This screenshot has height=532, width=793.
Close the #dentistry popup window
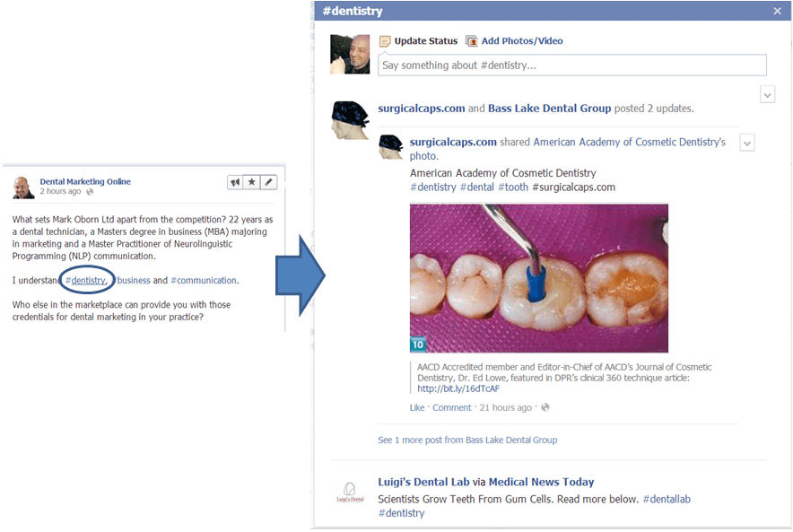[x=778, y=11]
